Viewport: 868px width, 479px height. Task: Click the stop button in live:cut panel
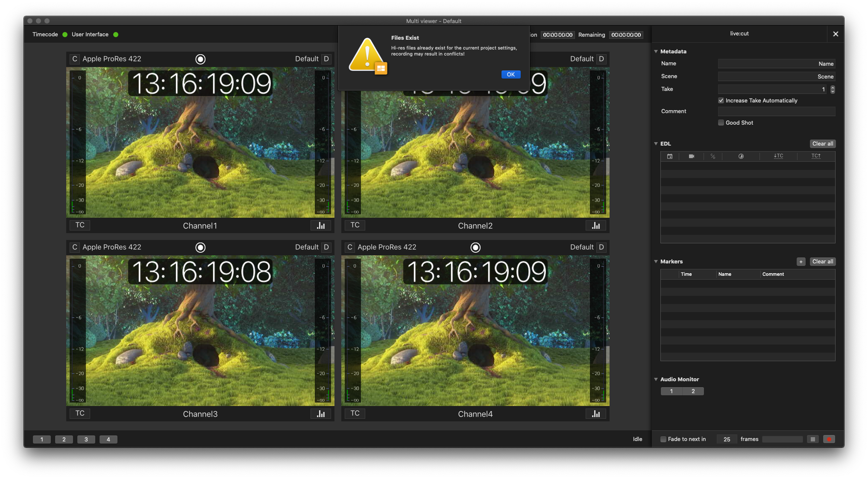(x=813, y=439)
